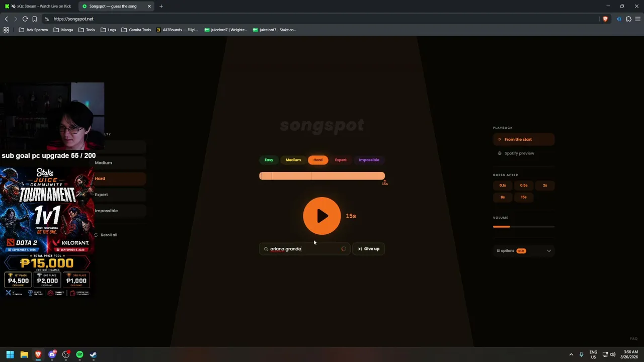Choose Spotify preview playback mode

coord(523,153)
